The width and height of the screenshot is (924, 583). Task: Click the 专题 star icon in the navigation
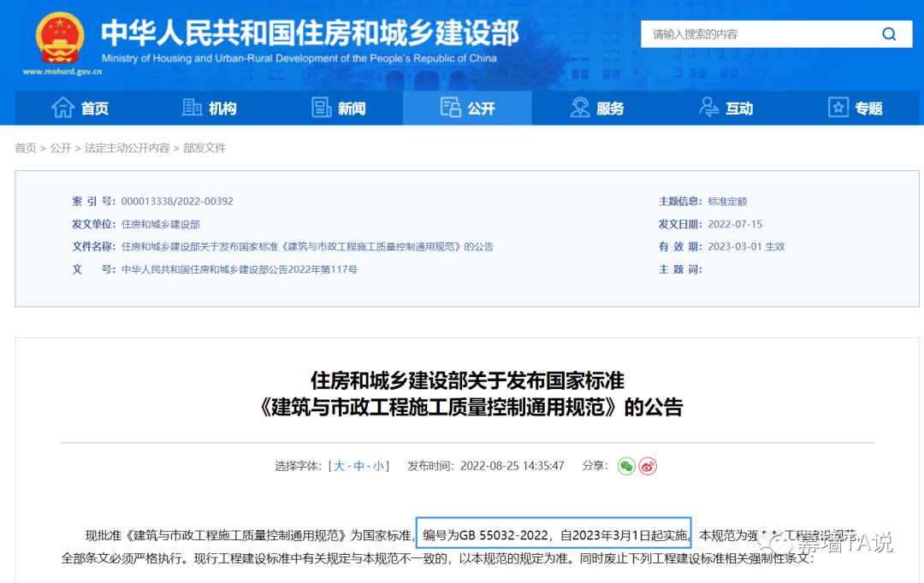[837, 108]
